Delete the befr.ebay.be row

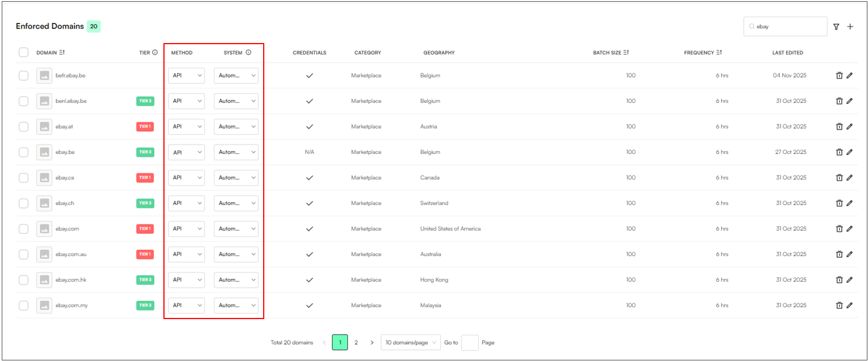[x=839, y=75]
